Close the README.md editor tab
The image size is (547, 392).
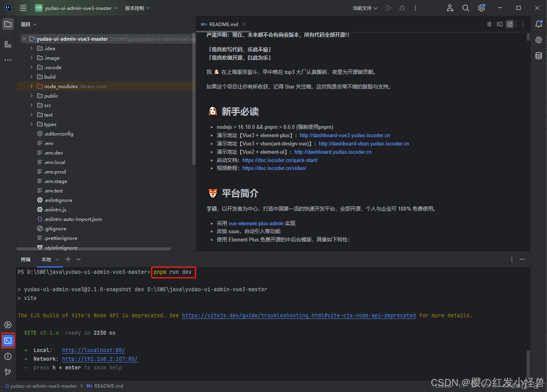pyautogui.click(x=244, y=24)
